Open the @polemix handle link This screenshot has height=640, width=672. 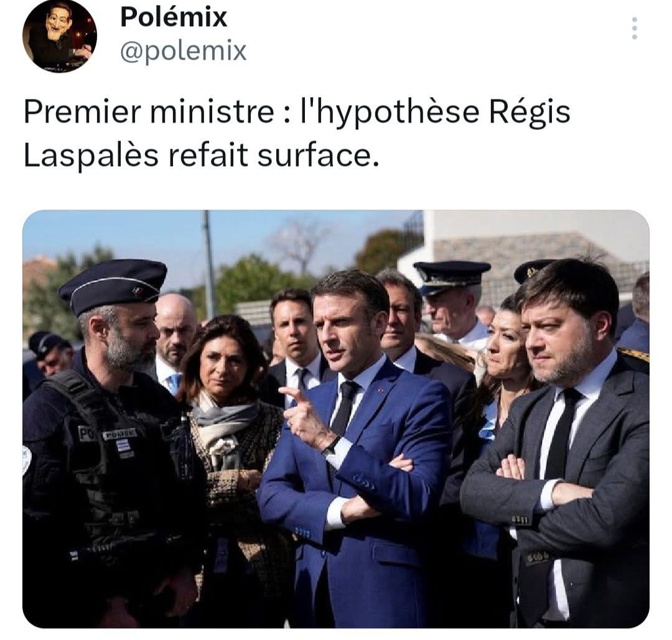point(184,52)
